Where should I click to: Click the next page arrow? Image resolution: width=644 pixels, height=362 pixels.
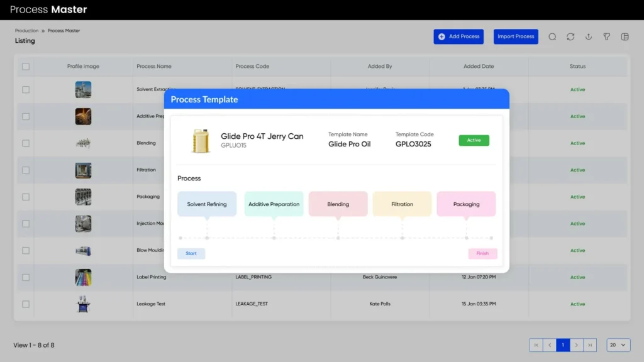tap(577, 345)
